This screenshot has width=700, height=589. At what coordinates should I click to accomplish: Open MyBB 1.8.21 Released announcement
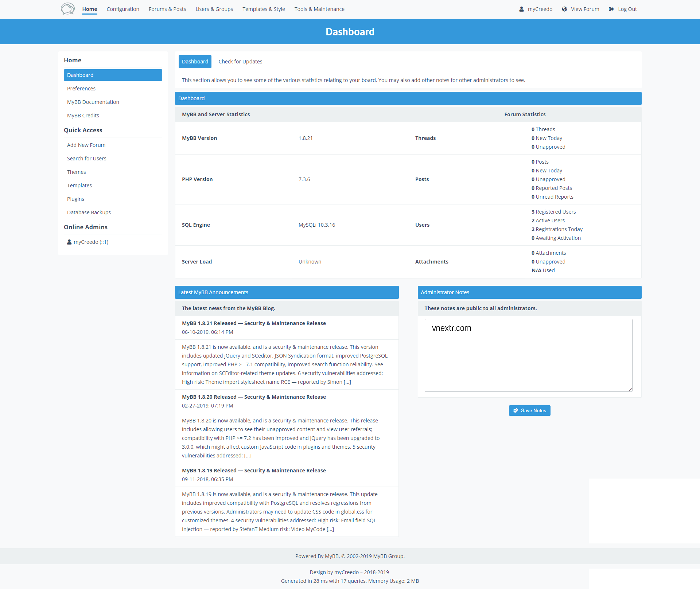coord(254,323)
